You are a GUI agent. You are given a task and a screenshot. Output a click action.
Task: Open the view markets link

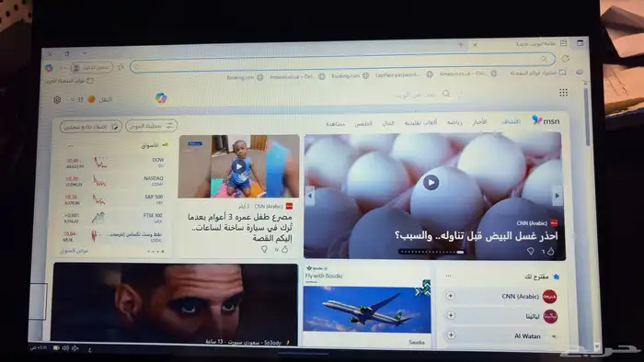75,251
